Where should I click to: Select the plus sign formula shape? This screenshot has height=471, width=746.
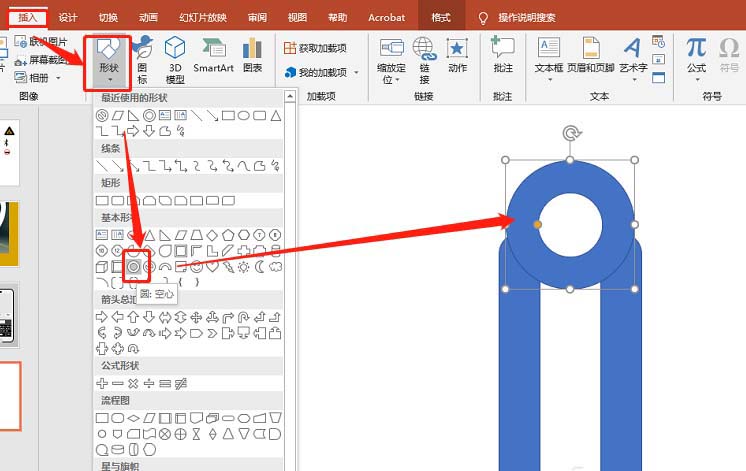coord(101,383)
